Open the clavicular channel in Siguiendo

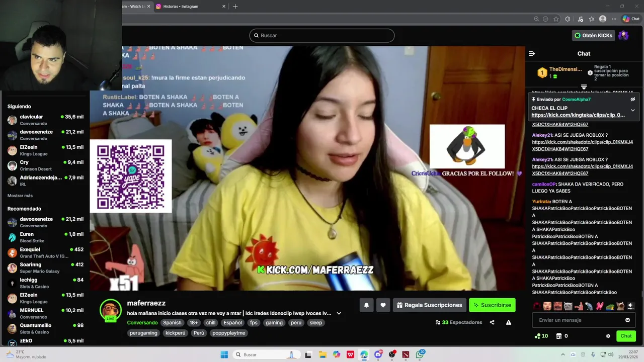45,120
